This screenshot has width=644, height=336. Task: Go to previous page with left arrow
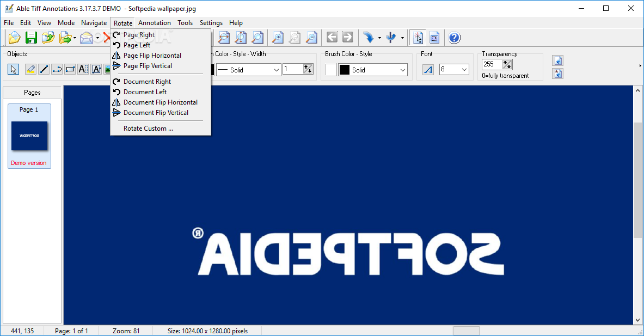click(x=332, y=38)
